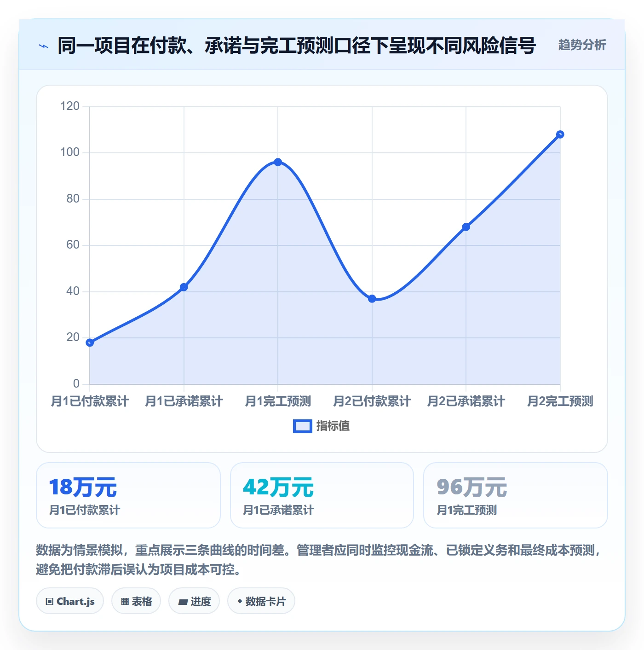Click the data point for 月2已承诺累计
Screen dimensions: 644x650
tap(466, 227)
